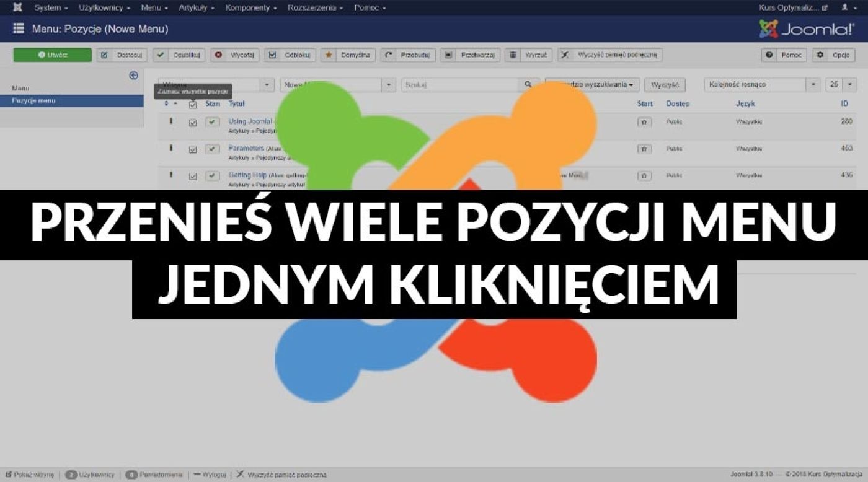
Task: Select Menu in the sidebar
Action: coord(20,89)
